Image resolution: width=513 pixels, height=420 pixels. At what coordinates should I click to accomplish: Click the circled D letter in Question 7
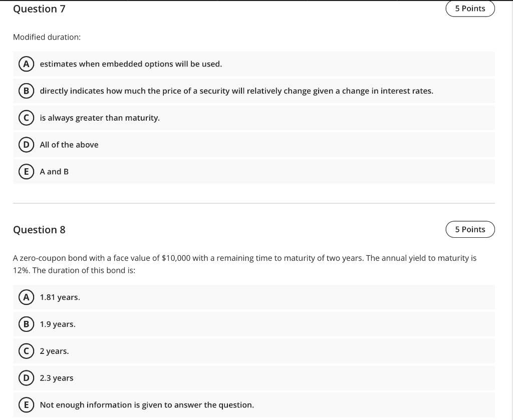[26, 145]
